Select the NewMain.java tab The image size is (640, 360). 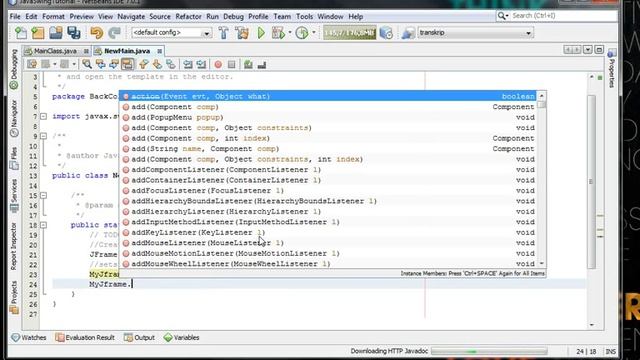(x=127, y=51)
